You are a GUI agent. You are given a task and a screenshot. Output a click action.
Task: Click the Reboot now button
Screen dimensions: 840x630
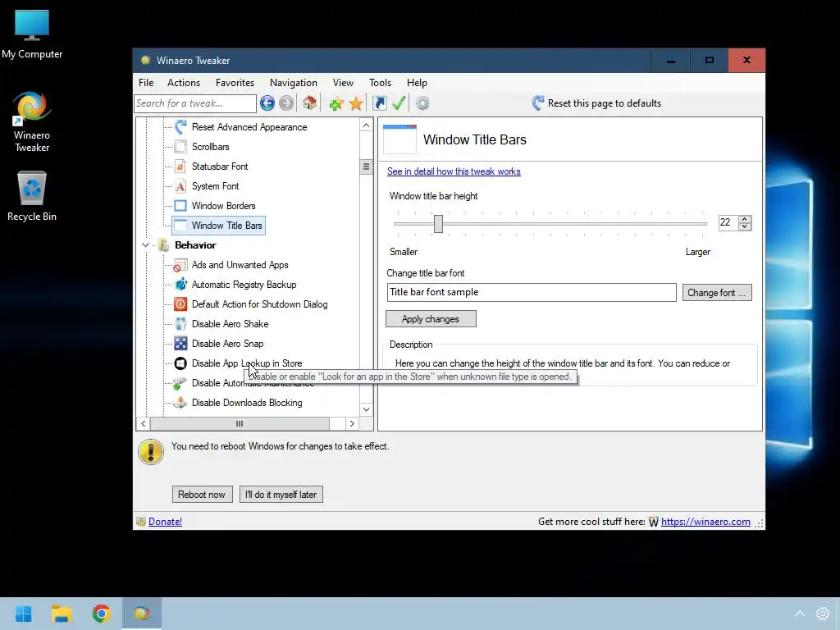[202, 495]
